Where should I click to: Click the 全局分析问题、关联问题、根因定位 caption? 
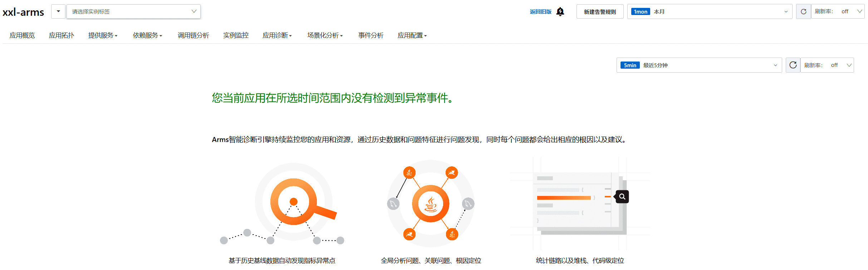tap(431, 261)
